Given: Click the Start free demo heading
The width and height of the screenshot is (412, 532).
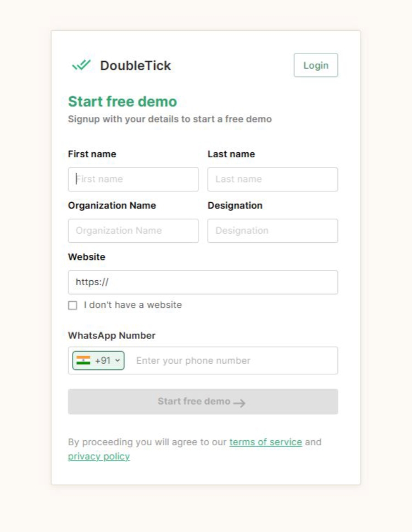Looking at the screenshot, I should coord(123,102).
